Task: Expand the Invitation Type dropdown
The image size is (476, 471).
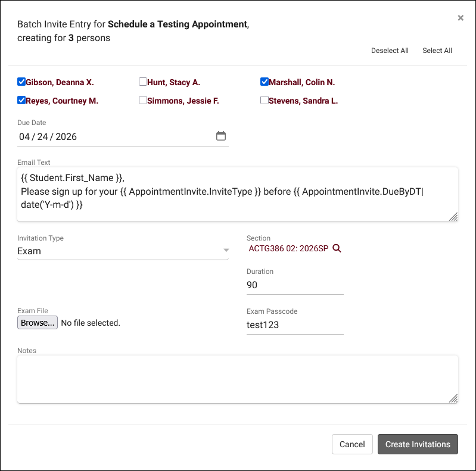Action: (x=123, y=251)
